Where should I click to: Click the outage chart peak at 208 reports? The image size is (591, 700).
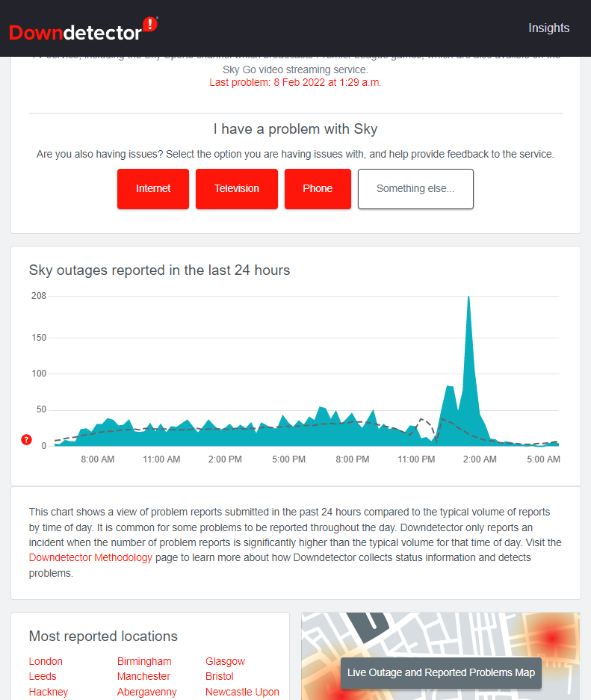pos(468,297)
